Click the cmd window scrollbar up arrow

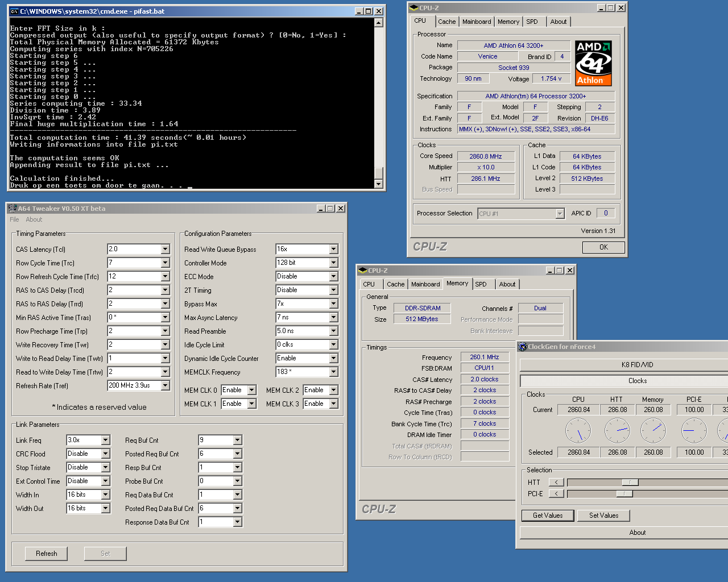click(x=379, y=23)
